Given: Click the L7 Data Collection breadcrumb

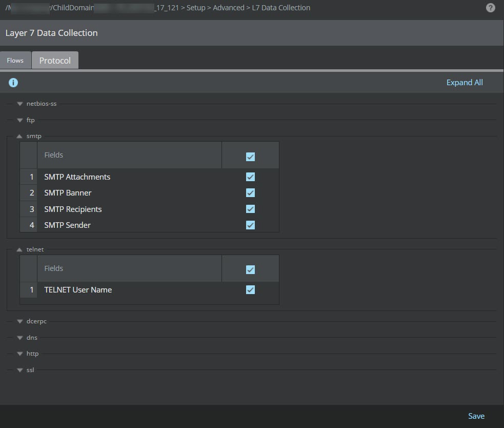Looking at the screenshot, I should [281, 8].
